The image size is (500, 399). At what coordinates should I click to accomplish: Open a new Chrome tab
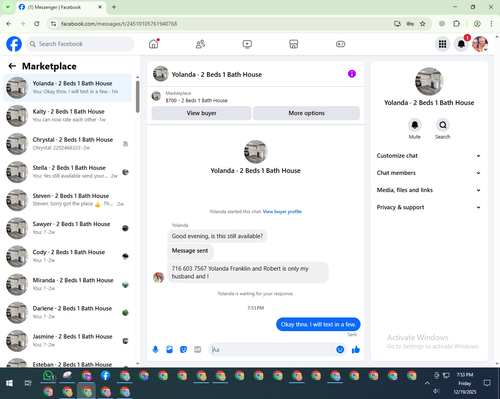coord(114,7)
